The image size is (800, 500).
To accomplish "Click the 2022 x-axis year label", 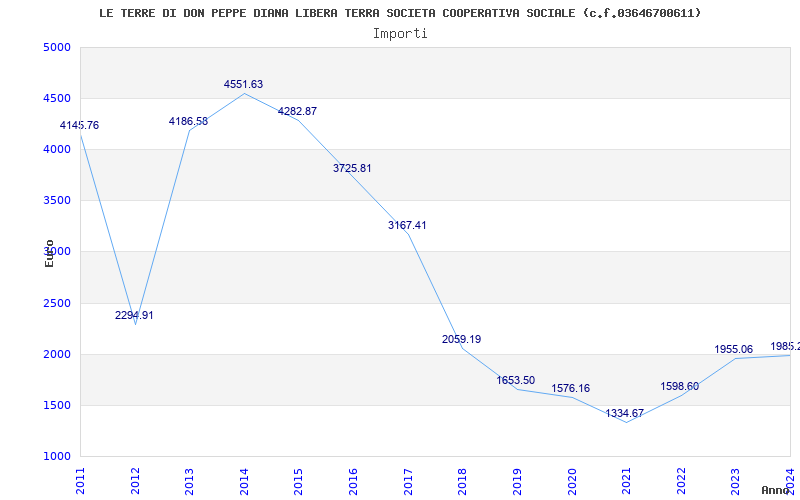I will point(681,481).
